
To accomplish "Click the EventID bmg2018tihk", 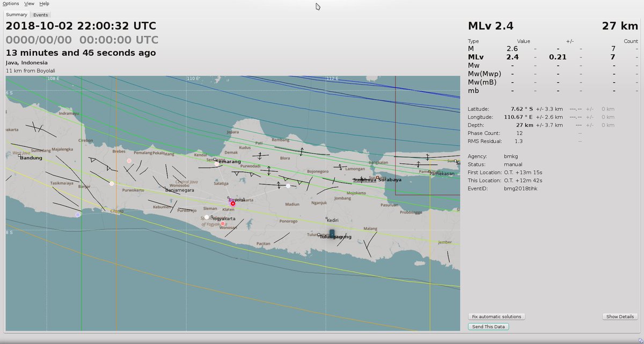I will point(521,188).
